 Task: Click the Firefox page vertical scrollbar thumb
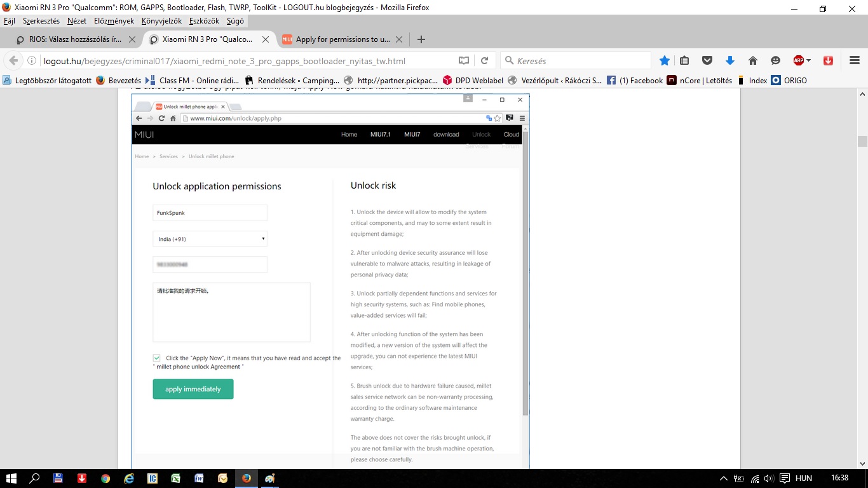pyautogui.click(x=862, y=141)
